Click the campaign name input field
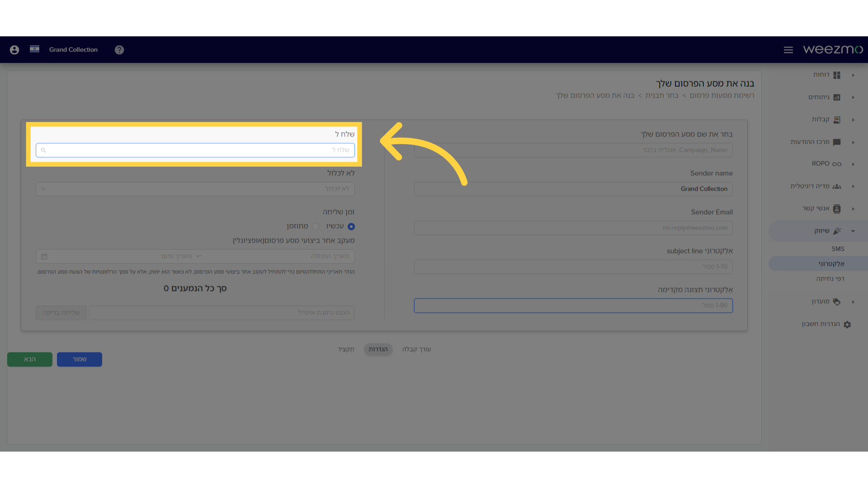868x488 pixels. point(573,150)
